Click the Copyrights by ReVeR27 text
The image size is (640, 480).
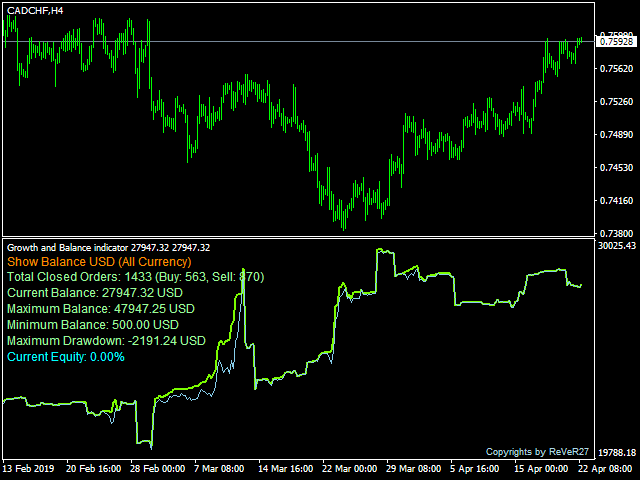[x=537, y=452]
